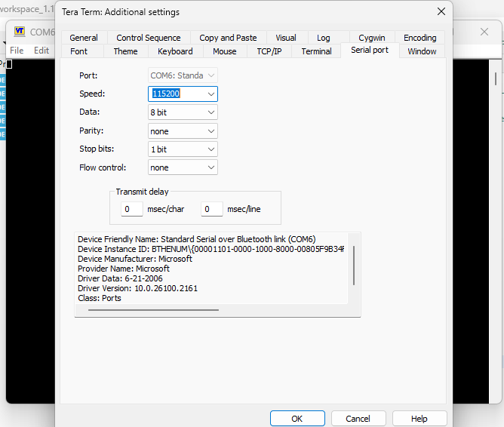
Task: Open the Parity dropdown
Action: pos(183,131)
